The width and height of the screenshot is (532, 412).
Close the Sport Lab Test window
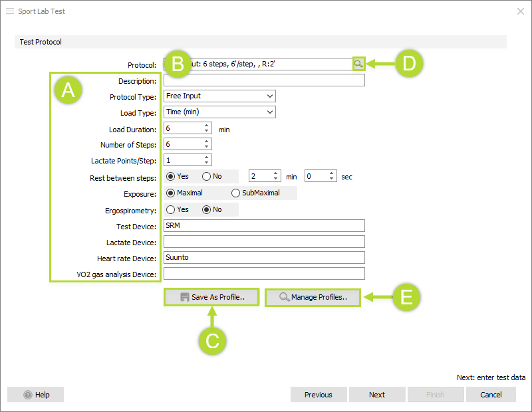click(521, 11)
